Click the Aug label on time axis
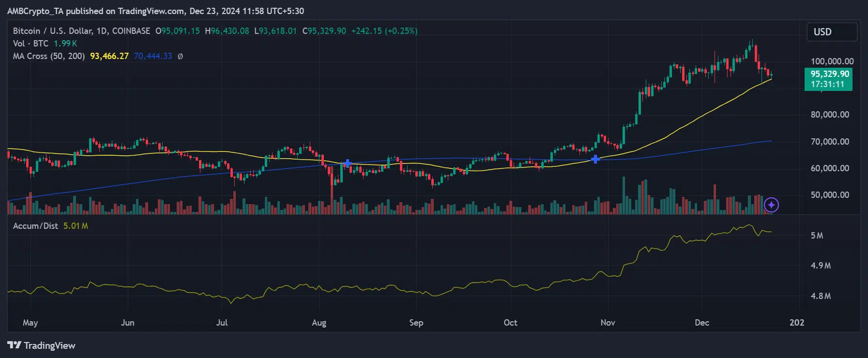The width and height of the screenshot is (868, 358). point(319,323)
